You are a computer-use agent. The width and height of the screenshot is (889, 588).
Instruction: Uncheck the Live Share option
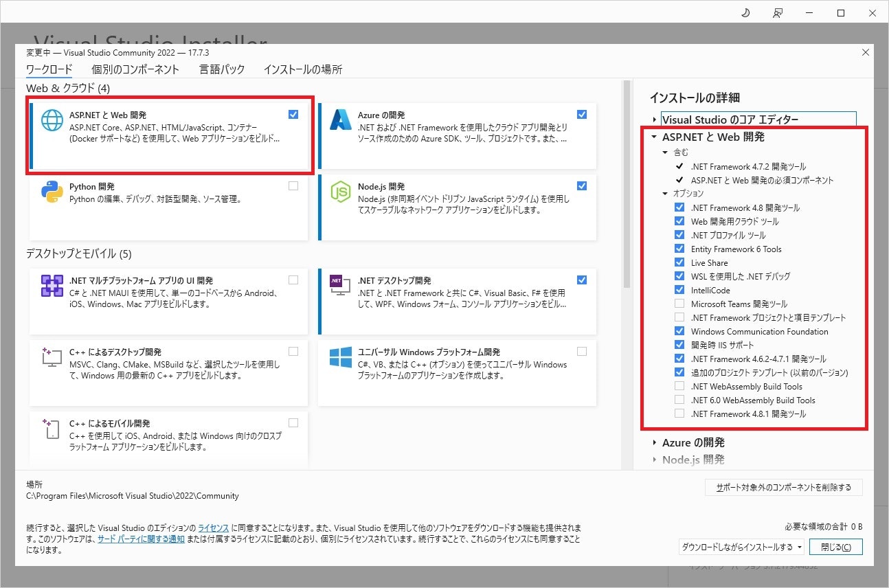coord(679,262)
